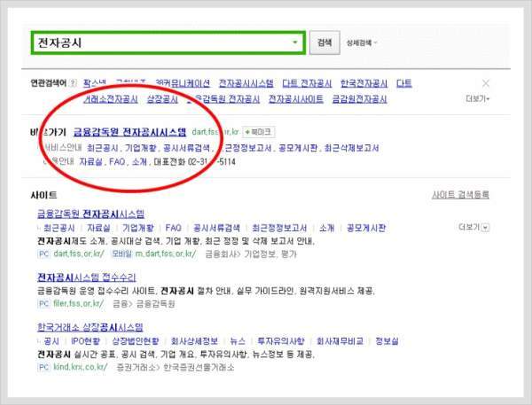Open 자료실 in the shortcut 이용안내 row
The height and width of the screenshot is (405, 532).
pos(91,161)
